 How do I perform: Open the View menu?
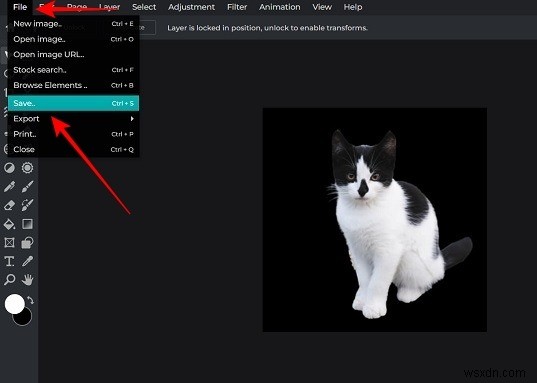click(322, 7)
